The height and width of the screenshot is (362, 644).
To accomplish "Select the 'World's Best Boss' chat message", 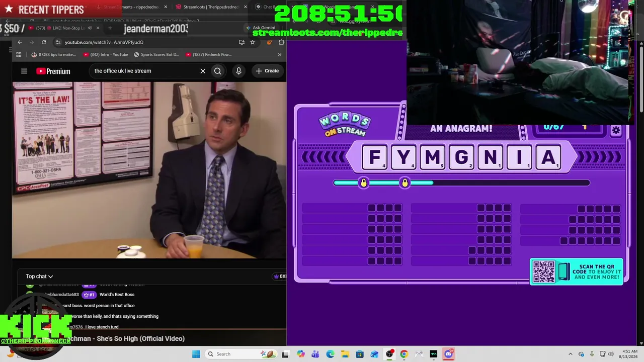I will [117, 295].
